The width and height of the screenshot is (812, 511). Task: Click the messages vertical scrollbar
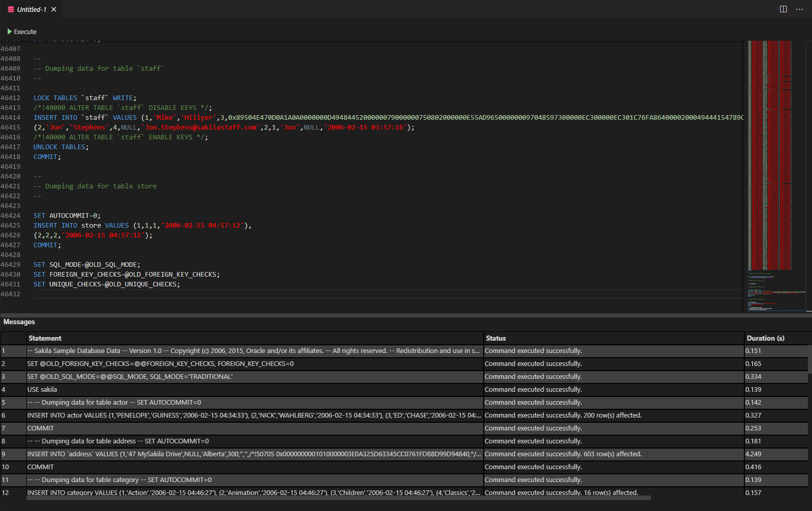coord(809,359)
